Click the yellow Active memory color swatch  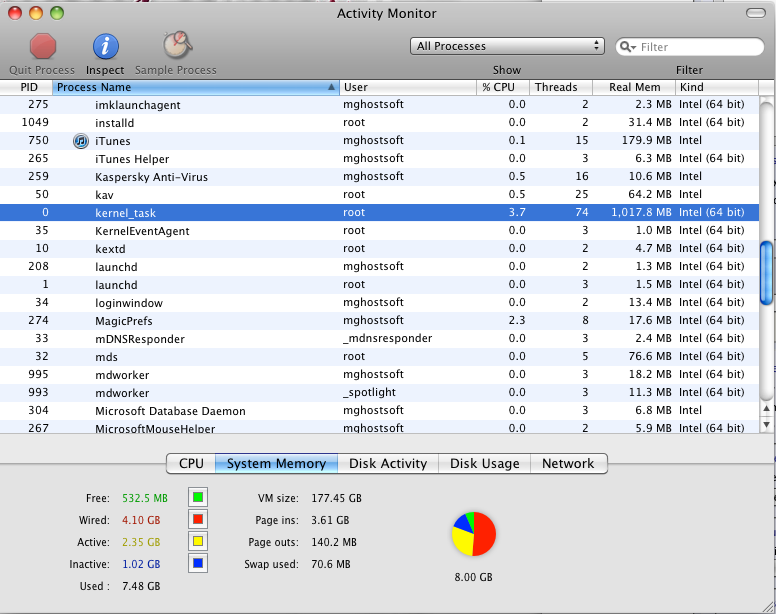[198, 541]
